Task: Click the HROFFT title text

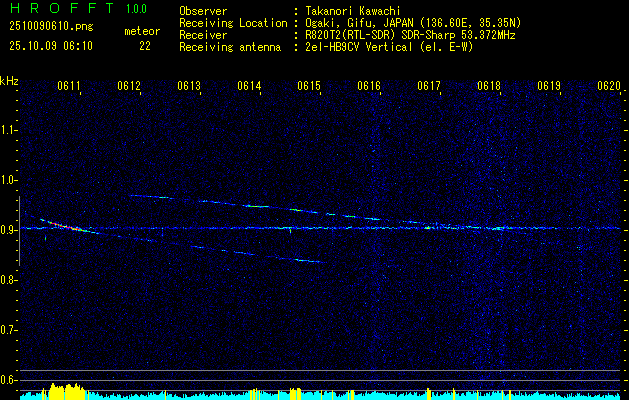Action: (x=62, y=8)
